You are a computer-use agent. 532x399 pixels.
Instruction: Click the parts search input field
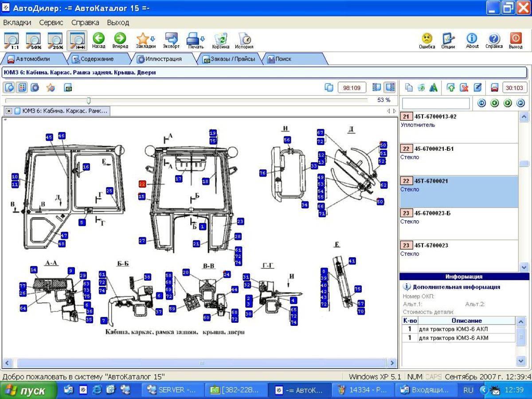435,103
